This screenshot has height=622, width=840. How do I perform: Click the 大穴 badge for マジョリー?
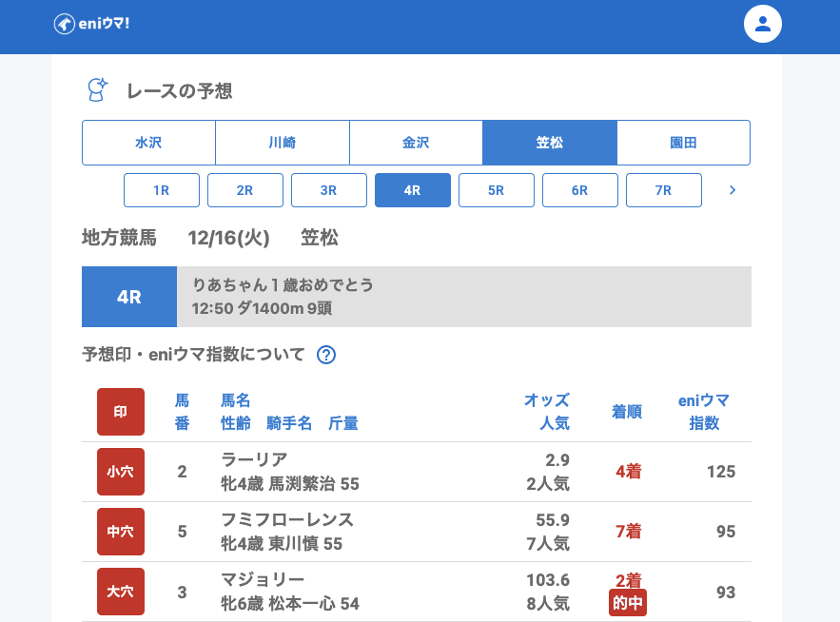(x=121, y=592)
